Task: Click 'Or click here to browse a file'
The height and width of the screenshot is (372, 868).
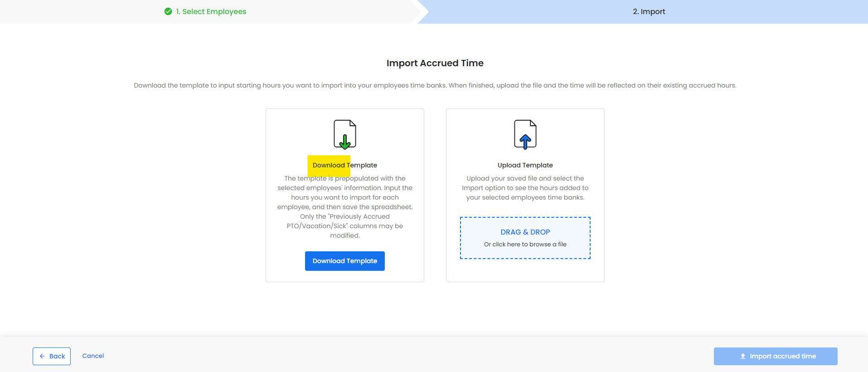Action: click(x=525, y=244)
